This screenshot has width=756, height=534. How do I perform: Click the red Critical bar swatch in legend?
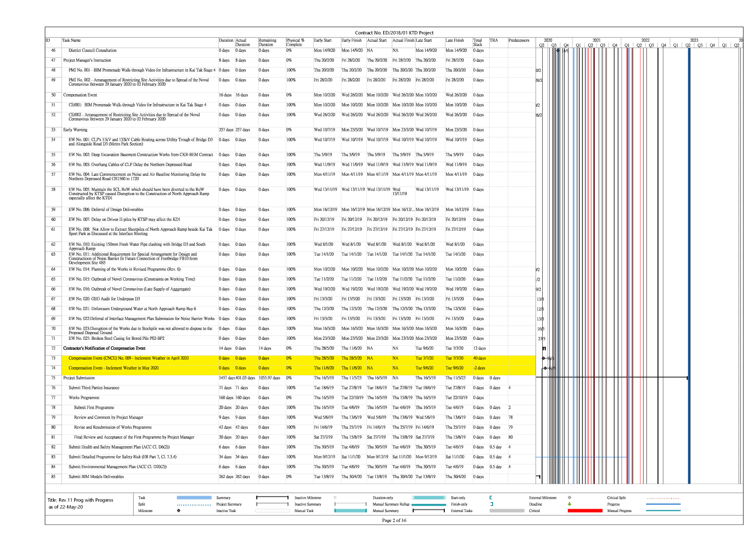(x=585, y=511)
